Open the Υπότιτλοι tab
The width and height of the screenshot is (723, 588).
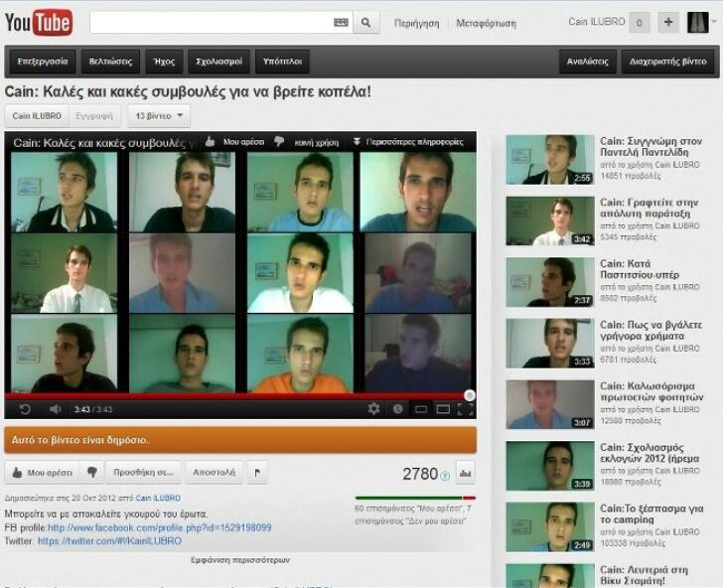[282, 62]
